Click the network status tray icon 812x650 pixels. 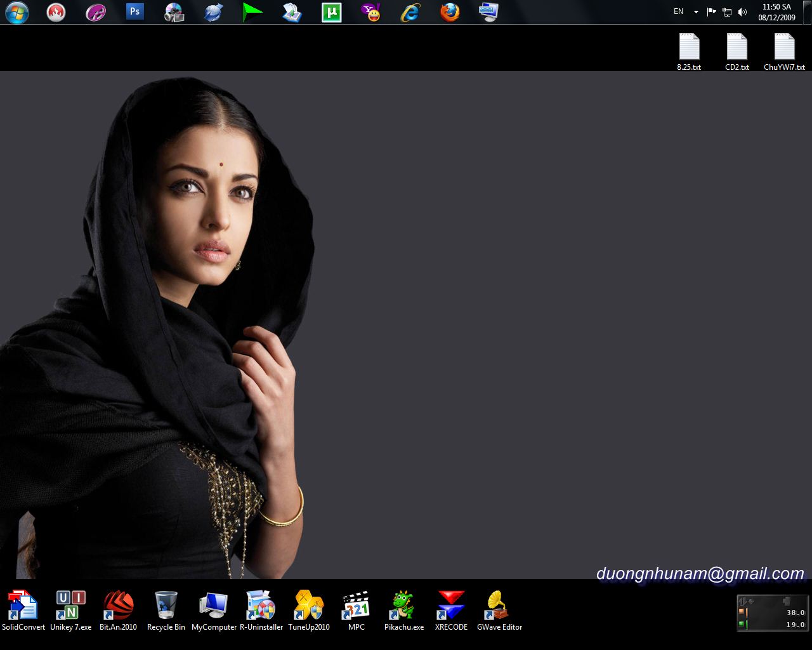(727, 12)
